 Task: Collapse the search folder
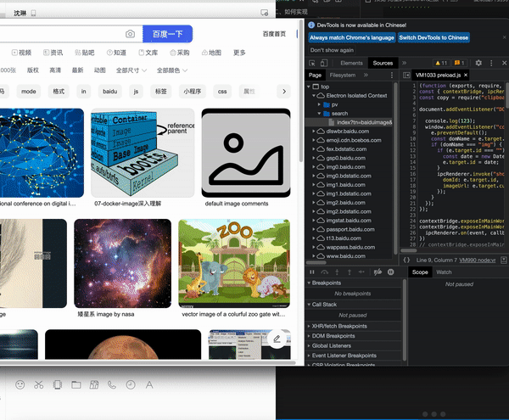[319, 114]
